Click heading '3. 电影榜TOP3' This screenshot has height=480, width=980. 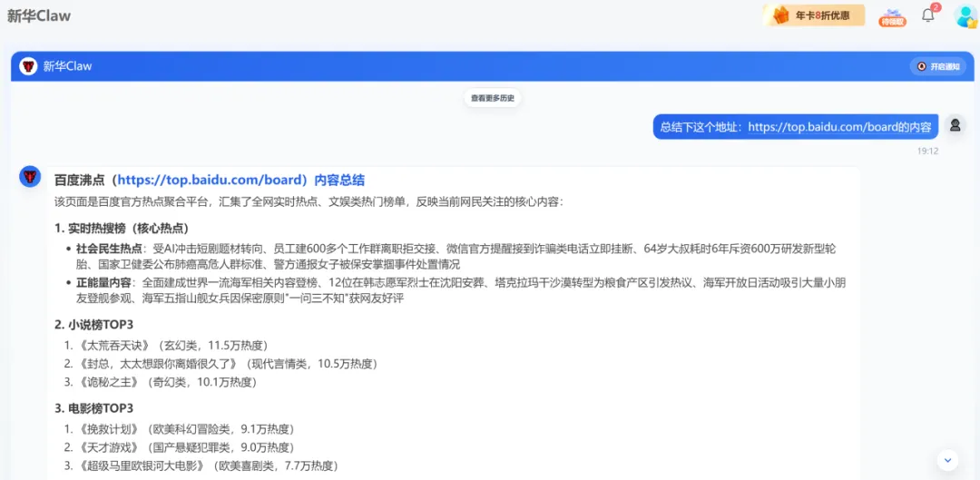pyautogui.click(x=93, y=408)
